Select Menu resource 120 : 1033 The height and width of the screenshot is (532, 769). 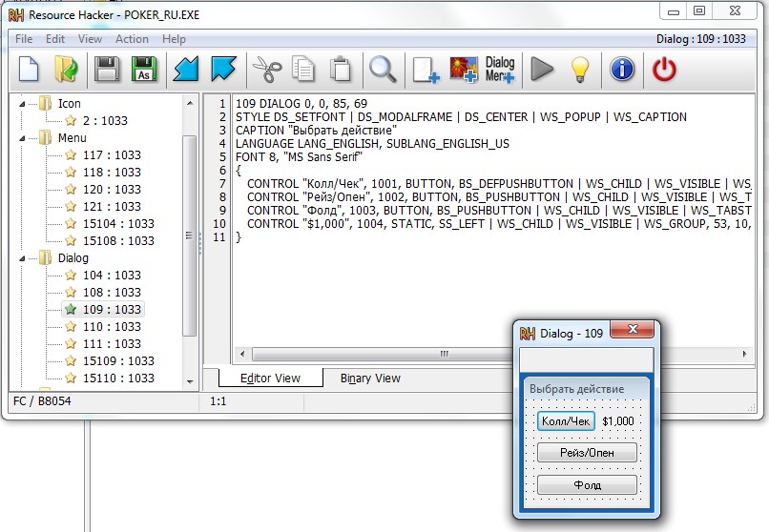[x=112, y=189]
